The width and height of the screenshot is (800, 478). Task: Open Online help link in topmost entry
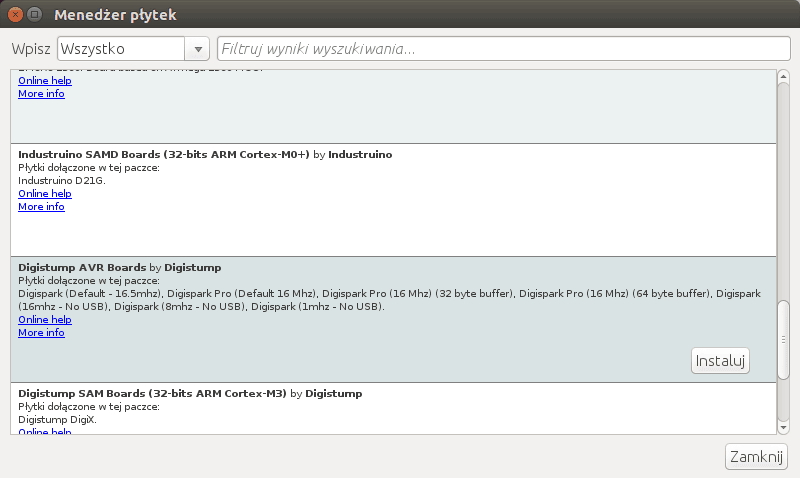(45, 81)
